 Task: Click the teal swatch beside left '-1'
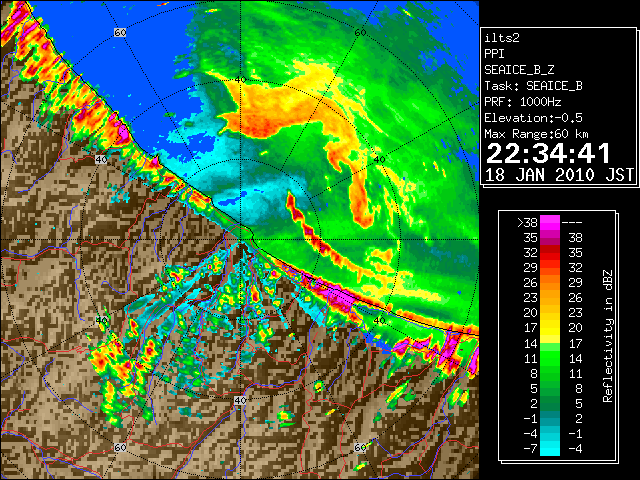tap(549, 419)
